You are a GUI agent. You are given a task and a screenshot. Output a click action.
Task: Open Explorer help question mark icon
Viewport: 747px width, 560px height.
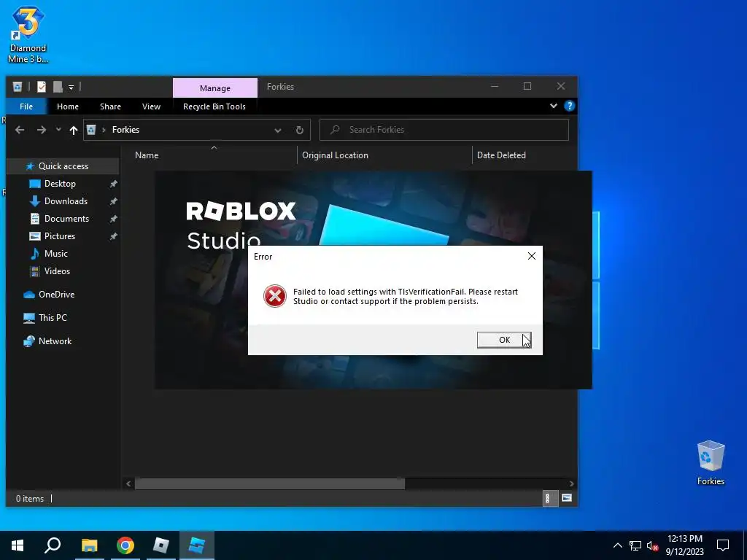coord(569,106)
